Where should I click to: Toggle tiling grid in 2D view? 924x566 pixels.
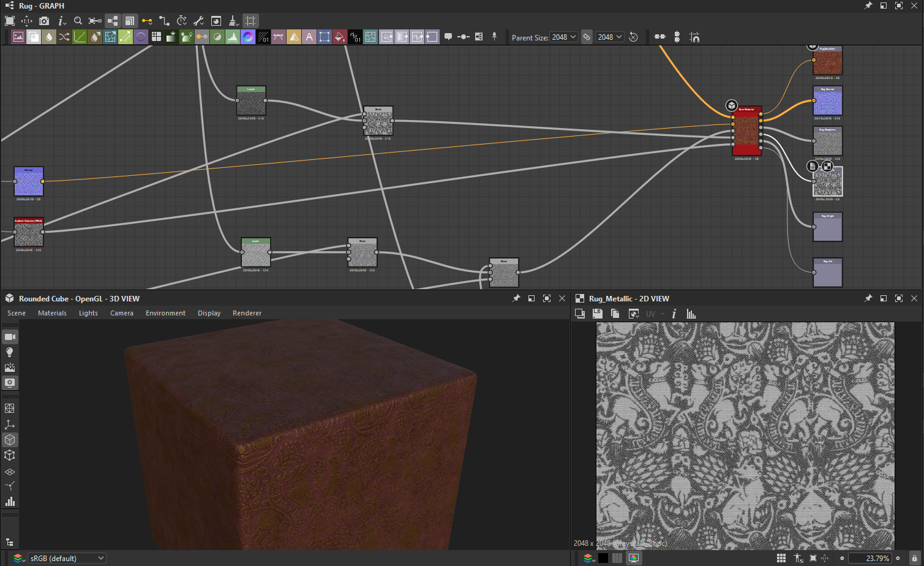pos(781,558)
